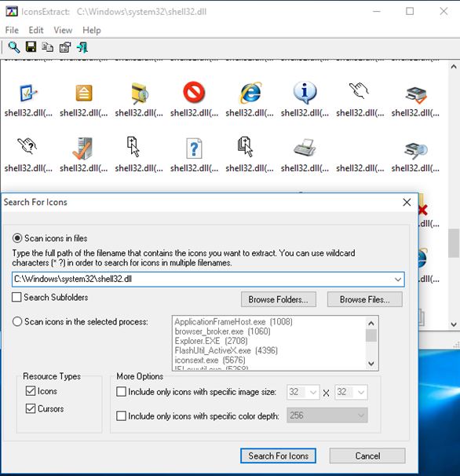This screenshot has width=460, height=476.
Task: Select the arrow with single document cursor
Action: click(x=133, y=147)
